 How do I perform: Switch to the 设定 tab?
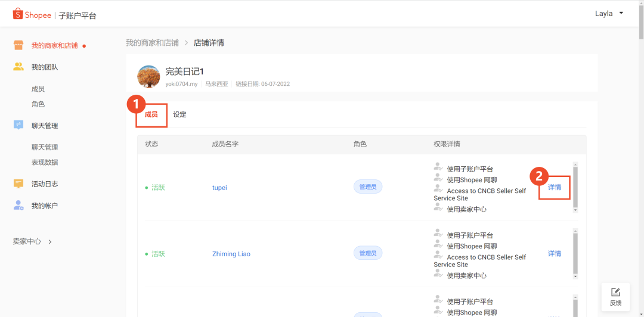[179, 114]
